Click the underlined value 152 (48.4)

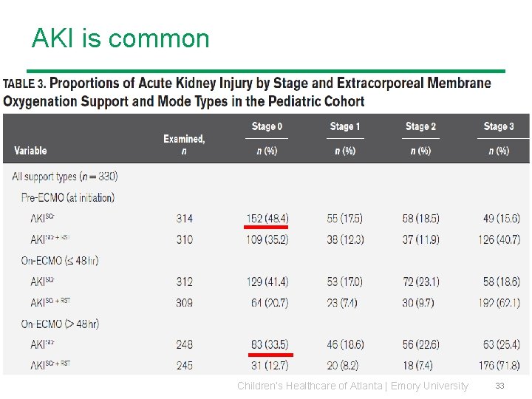[x=267, y=218]
